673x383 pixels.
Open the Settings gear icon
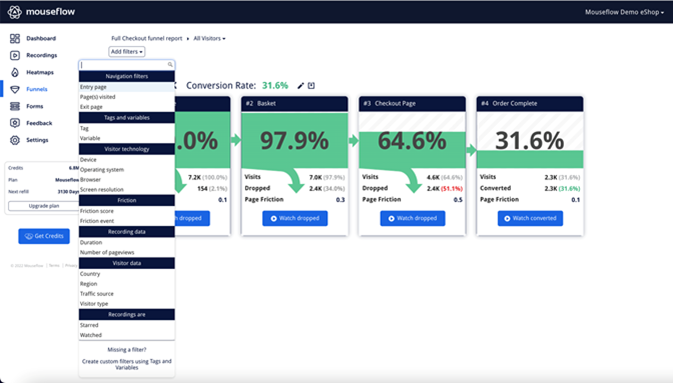point(15,140)
